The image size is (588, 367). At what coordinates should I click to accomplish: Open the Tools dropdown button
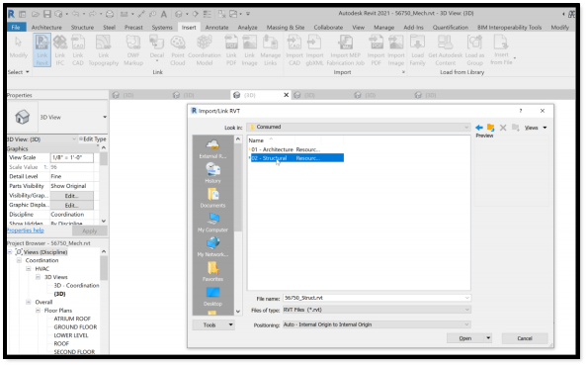(x=213, y=325)
